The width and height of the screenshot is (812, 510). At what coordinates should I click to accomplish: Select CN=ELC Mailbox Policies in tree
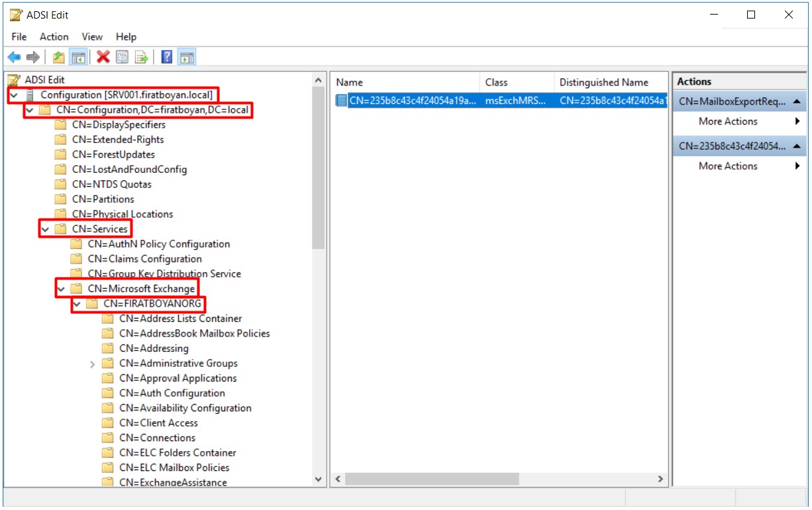coord(174,468)
